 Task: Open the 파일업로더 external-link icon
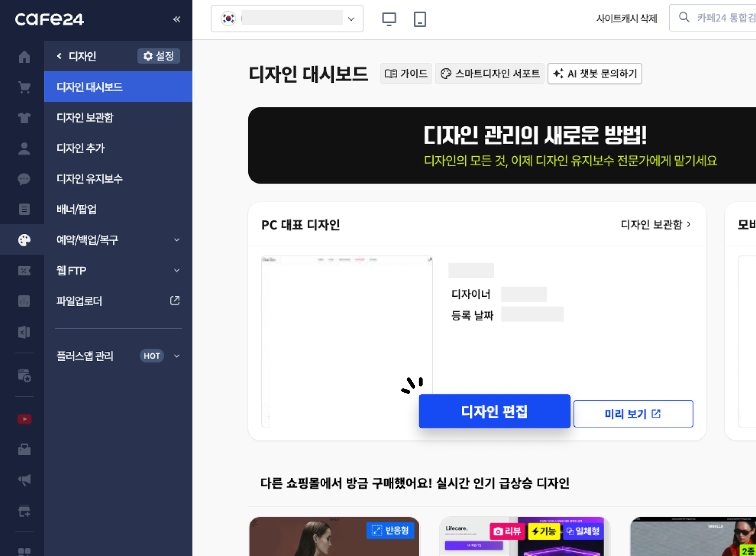tap(175, 301)
